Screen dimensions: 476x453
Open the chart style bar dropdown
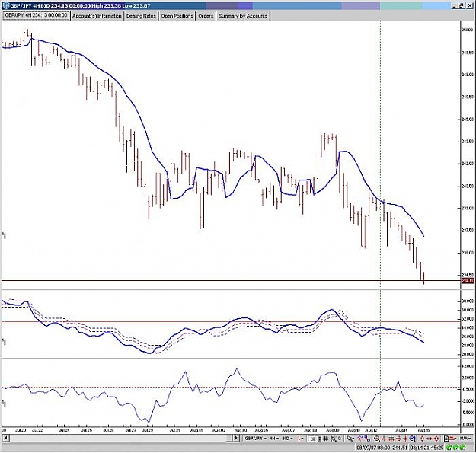pyautogui.click(x=301, y=439)
